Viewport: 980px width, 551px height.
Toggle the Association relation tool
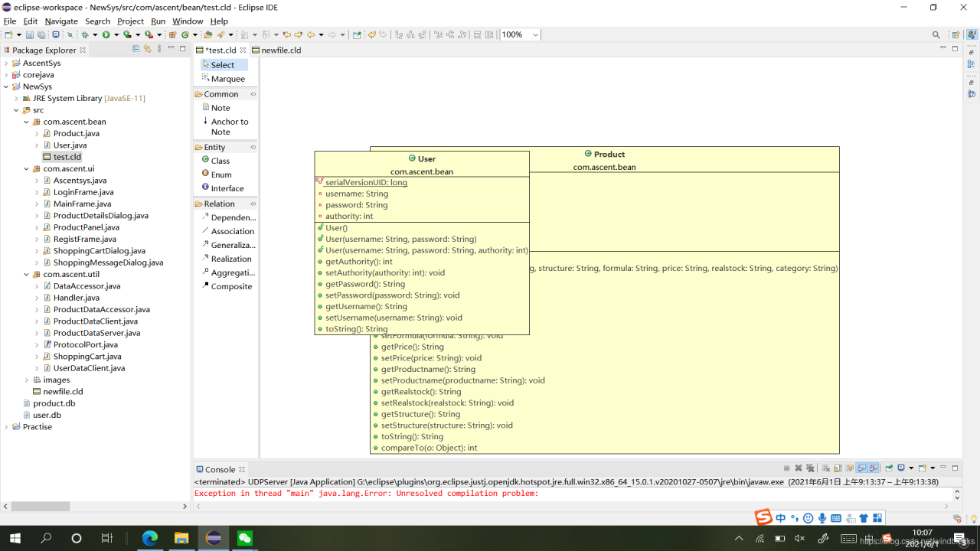coord(228,231)
